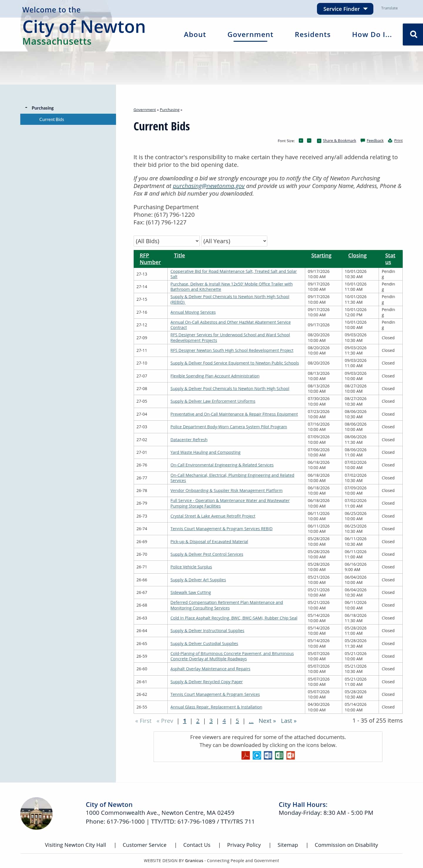Open Asphalt Overlay Maintenance and Repairs bid

point(210,669)
